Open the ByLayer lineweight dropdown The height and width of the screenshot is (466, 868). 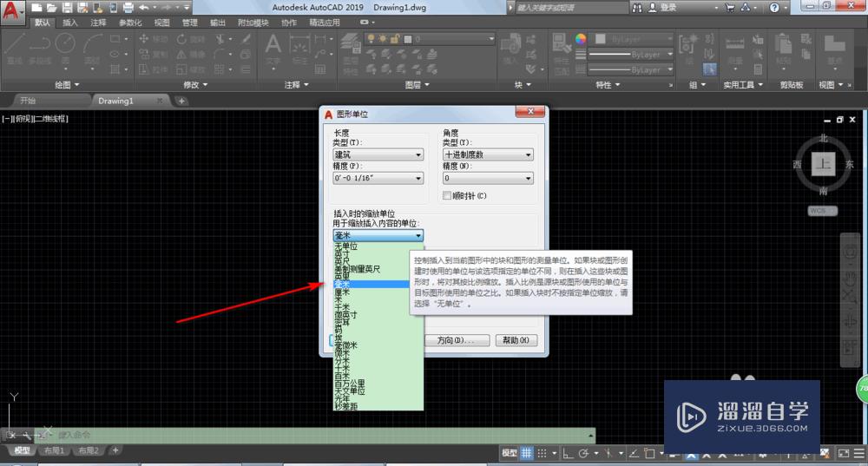click(630, 55)
